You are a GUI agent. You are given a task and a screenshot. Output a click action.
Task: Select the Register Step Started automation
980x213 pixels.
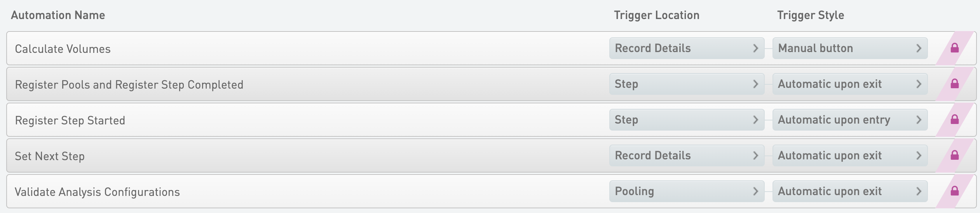coord(491,120)
